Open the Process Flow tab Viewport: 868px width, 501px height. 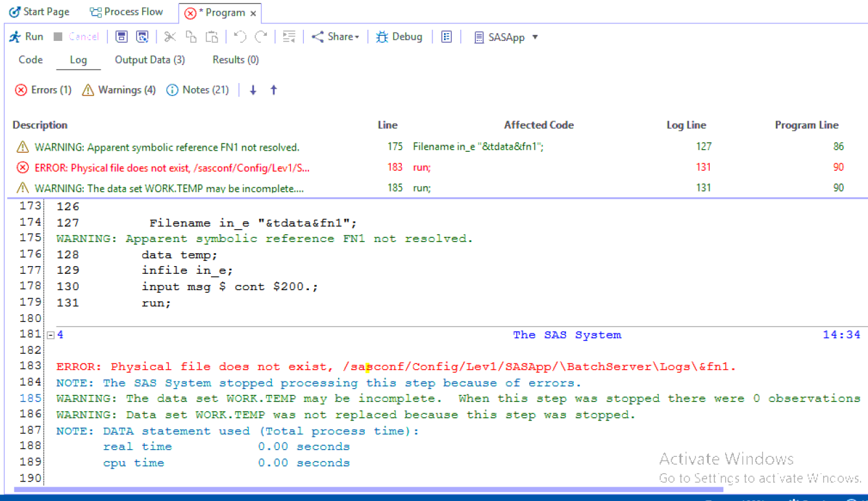[126, 12]
